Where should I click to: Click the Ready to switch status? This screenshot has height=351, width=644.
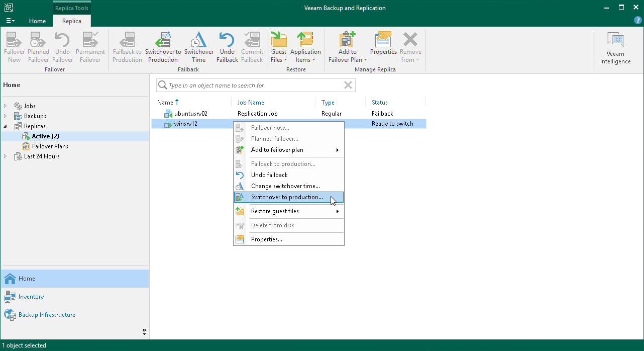pyautogui.click(x=392, y=124)
